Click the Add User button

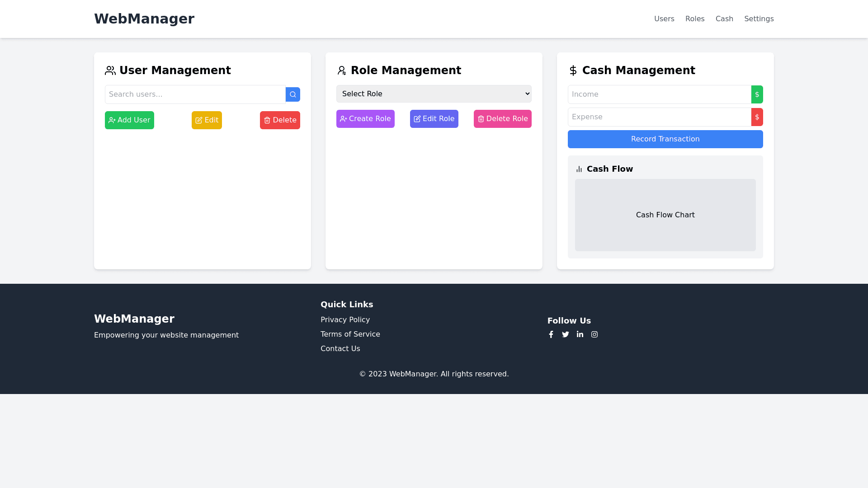(129, 120)
